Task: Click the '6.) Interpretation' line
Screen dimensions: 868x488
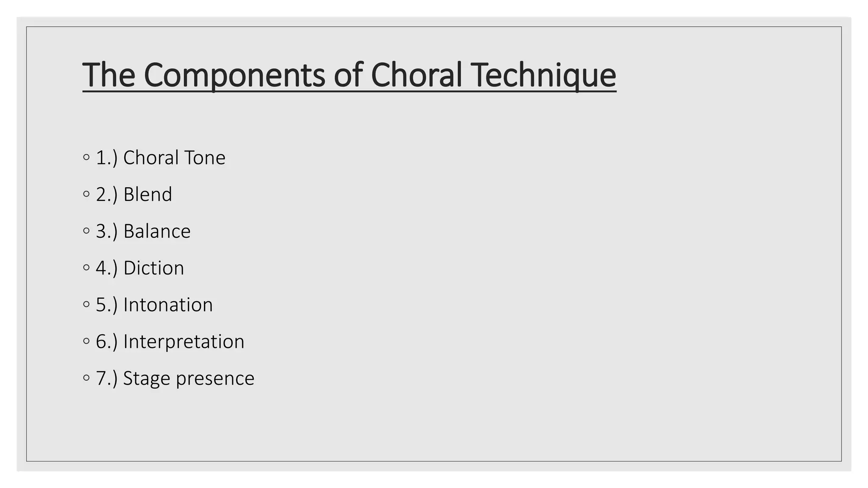Action: (x=170, y=341)
